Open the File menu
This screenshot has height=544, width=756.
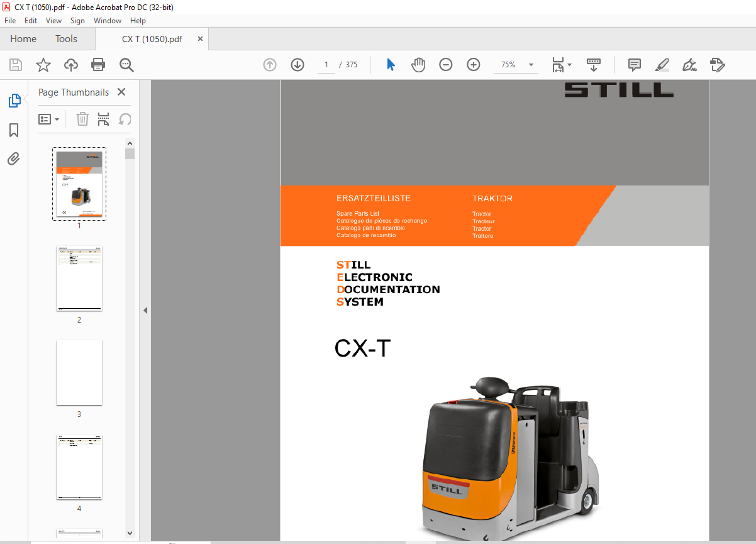pyautogui.click(x=10, y=21)
